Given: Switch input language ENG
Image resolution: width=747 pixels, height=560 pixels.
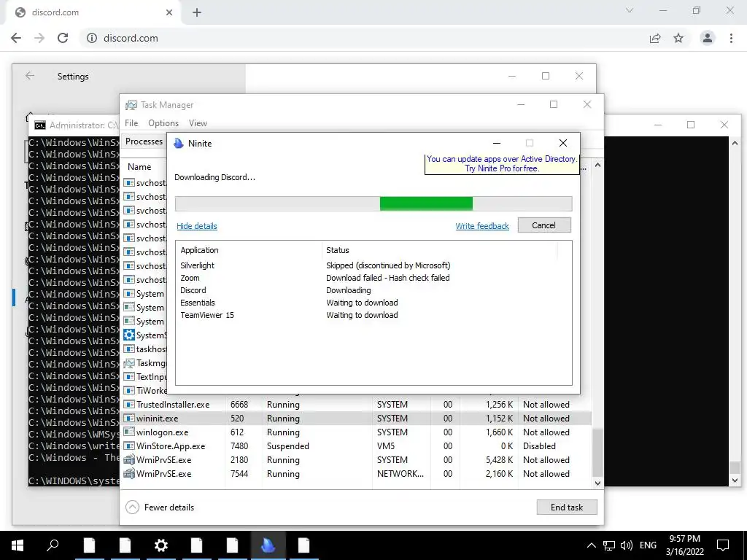Looking at the screenshot, I should tap(648, 545).
